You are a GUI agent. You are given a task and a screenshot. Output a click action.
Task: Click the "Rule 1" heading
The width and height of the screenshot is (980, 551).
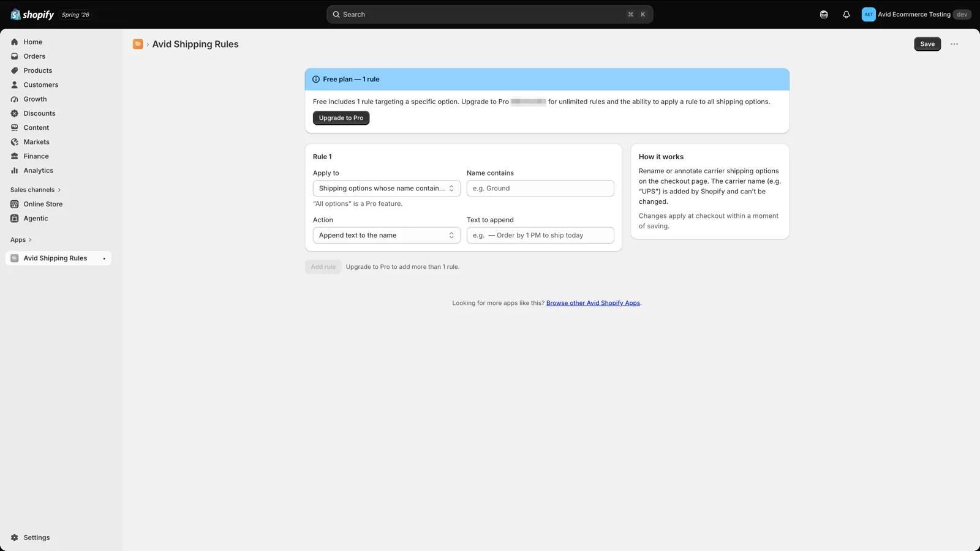(322, 157)
